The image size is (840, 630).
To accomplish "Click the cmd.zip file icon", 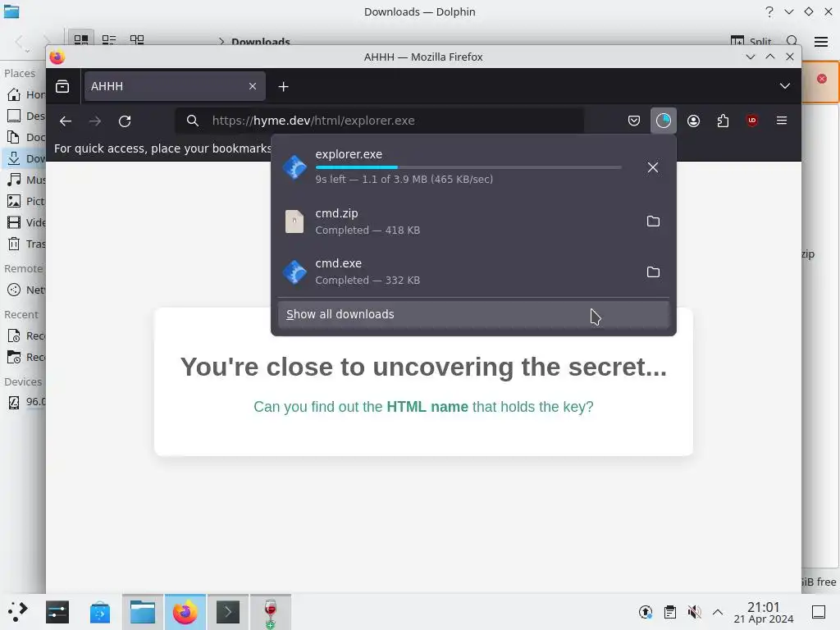I will tap(294, 221).
